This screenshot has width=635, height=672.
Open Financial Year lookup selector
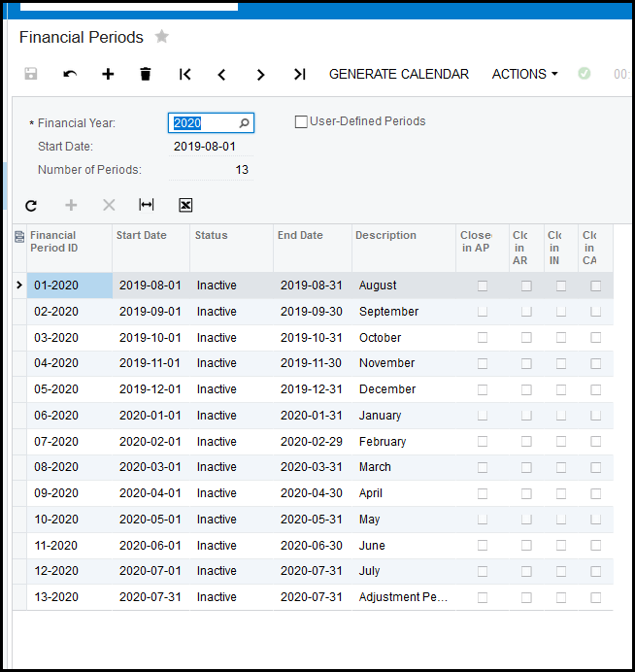(245, 123)
